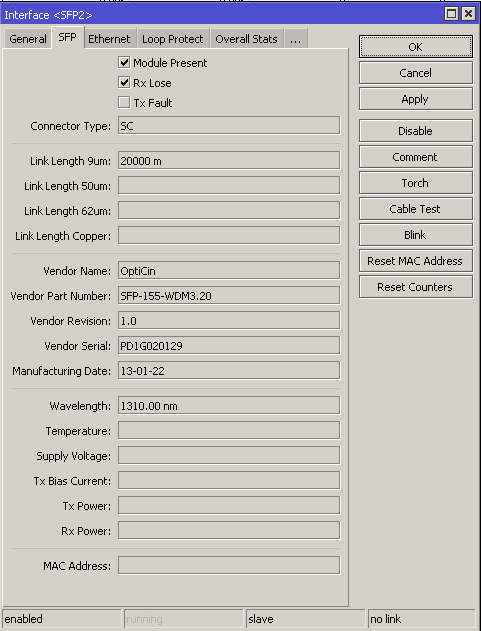481x631 pixels.
Task: Click the Vendor Part Number field
Action: click(229, 295)
